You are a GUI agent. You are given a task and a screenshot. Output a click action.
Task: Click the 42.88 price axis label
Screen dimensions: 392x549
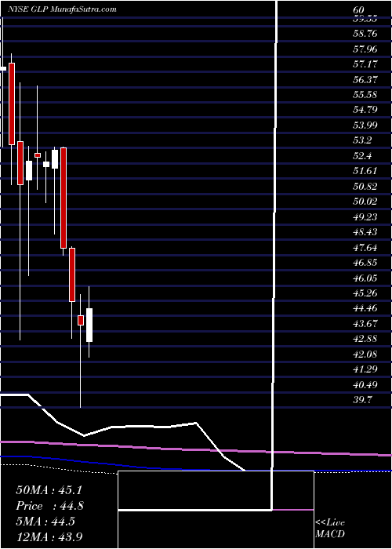click(x=365, y=339)
